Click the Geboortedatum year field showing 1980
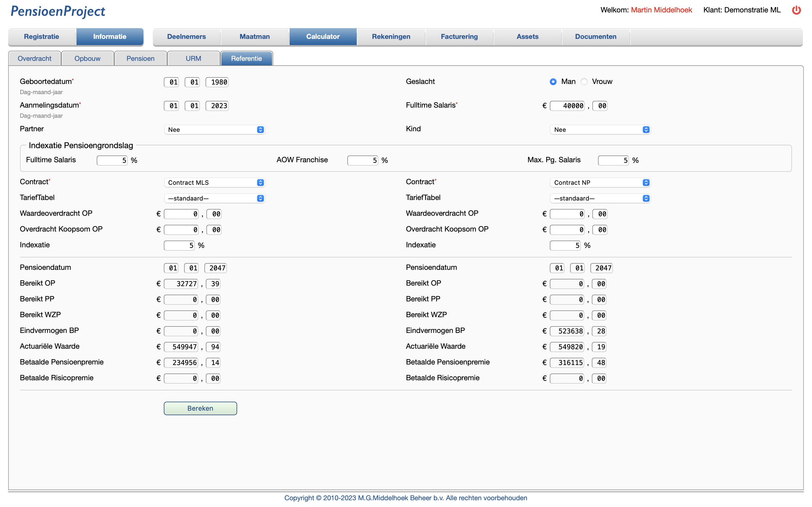 coord(217,82)
